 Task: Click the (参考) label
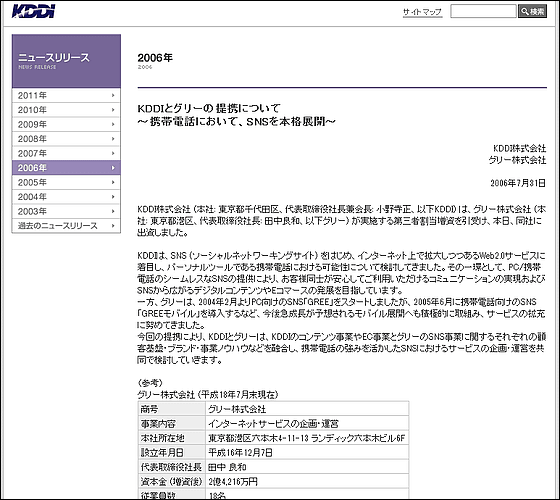(150, 383)
